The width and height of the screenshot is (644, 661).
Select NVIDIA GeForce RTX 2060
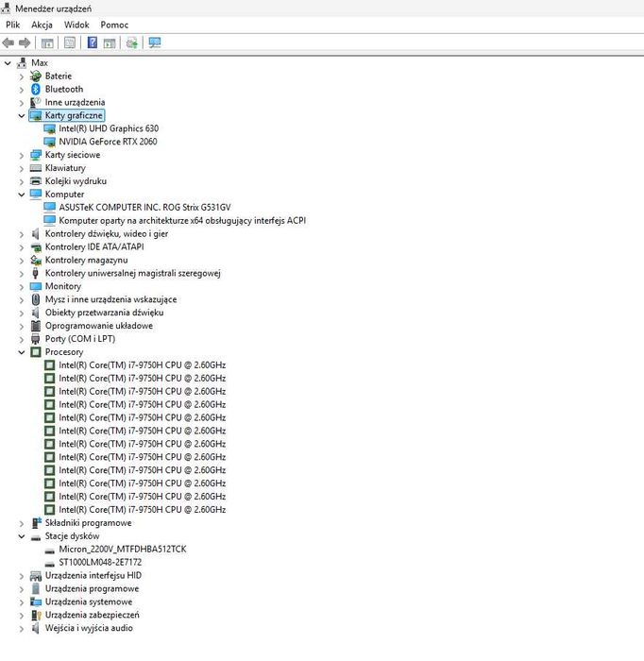[x=108, y=142]
